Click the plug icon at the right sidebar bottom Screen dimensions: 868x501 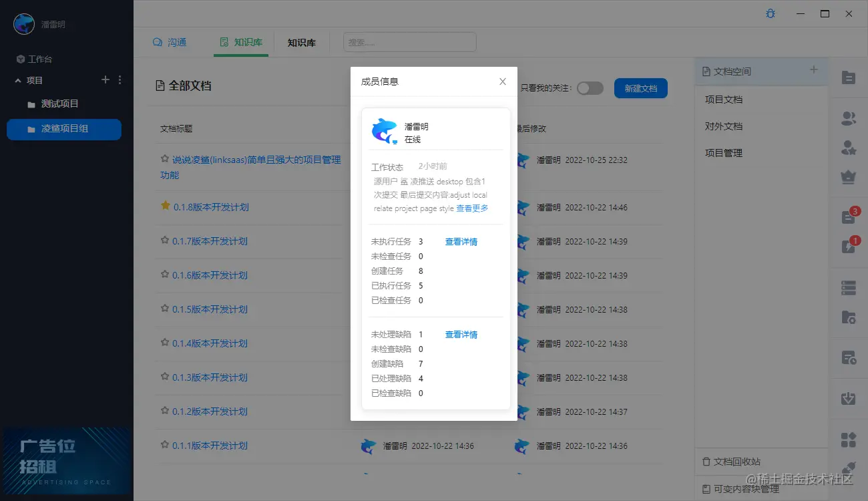pyautogui.click(x=849, y=468)
